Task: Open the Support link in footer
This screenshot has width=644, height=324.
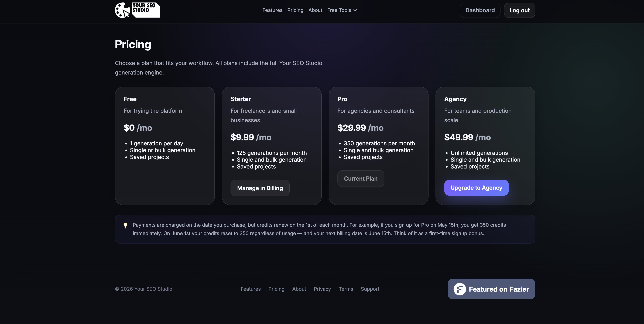Action: coord(370,289)
